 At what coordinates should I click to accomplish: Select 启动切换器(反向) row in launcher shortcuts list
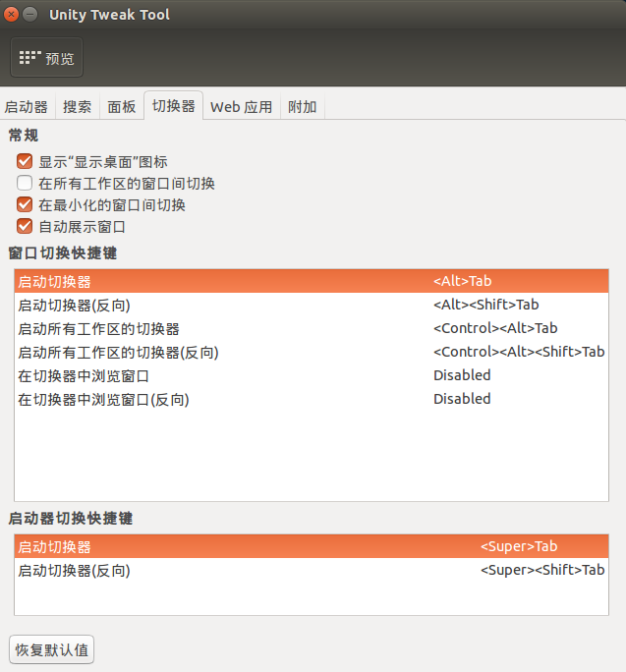pyautogui.click(x=312, y=570)
